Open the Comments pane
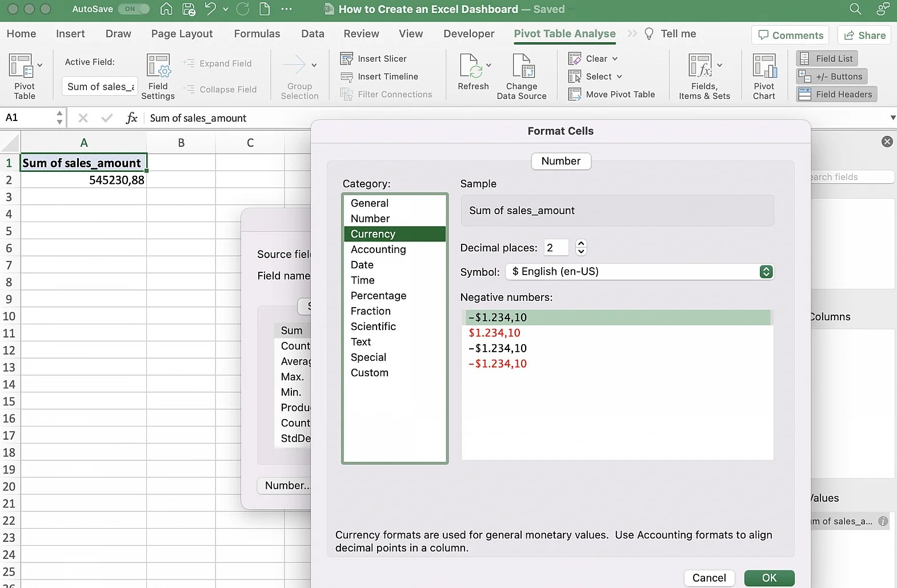The height and width of the screenshot is (588, 897). 791,35
